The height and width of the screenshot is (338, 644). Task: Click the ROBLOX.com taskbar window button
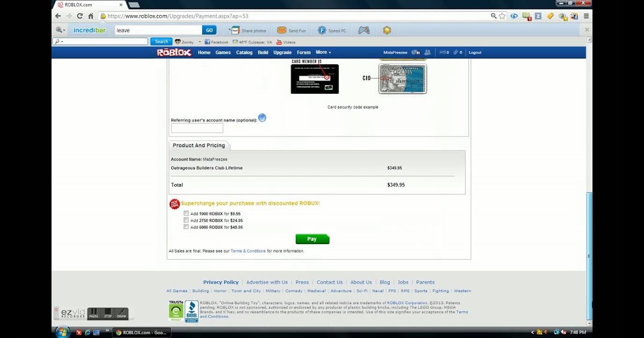click(142, 333)
